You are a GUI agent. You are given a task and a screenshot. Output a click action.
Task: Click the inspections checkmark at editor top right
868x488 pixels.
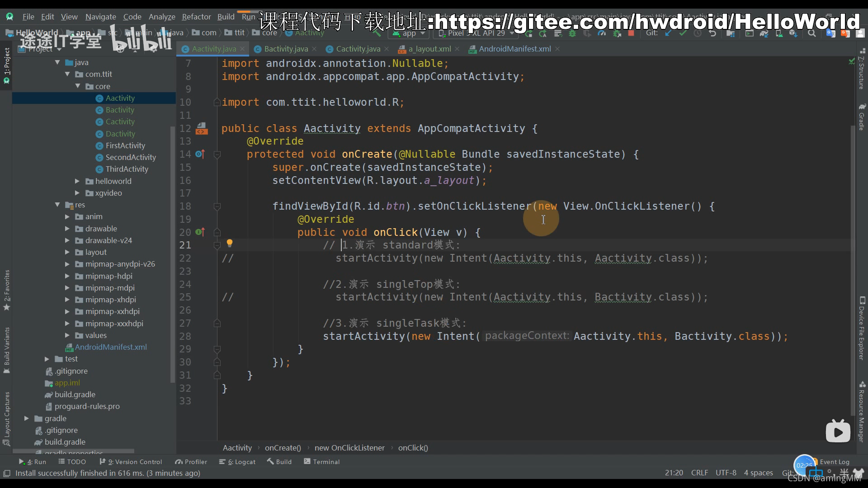852,62
